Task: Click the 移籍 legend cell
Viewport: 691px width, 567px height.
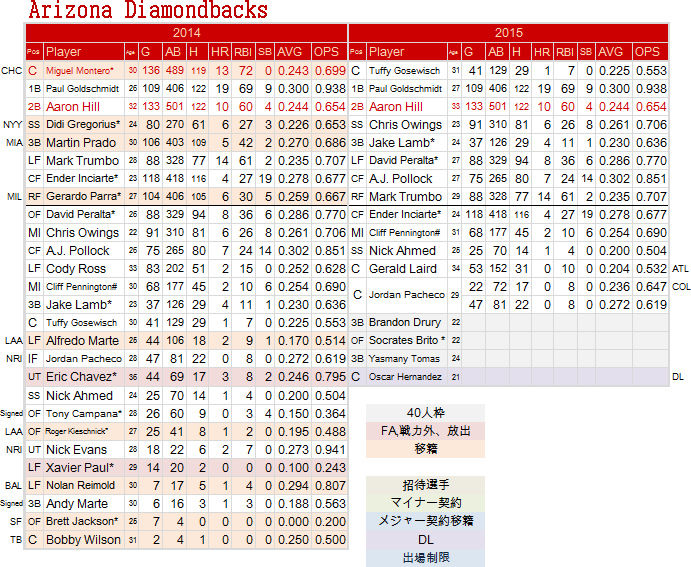Action: pyautogui.click(x=425, y=449)
